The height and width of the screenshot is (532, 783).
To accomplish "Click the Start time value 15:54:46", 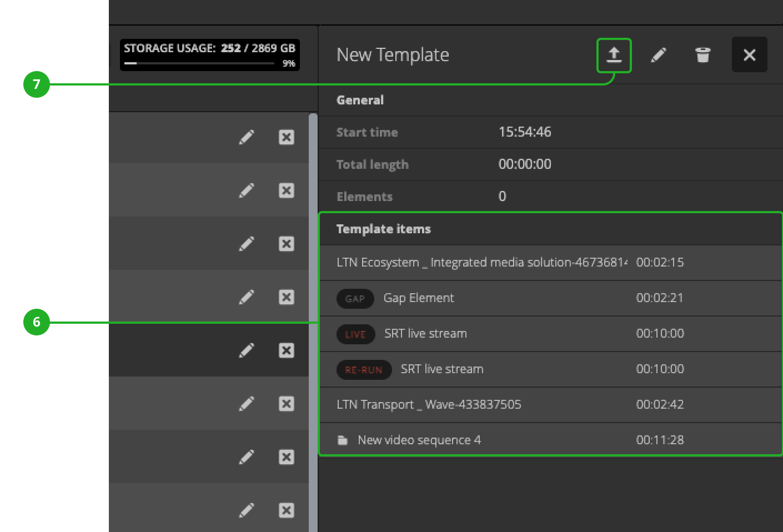I will click(x=524, y=132).
